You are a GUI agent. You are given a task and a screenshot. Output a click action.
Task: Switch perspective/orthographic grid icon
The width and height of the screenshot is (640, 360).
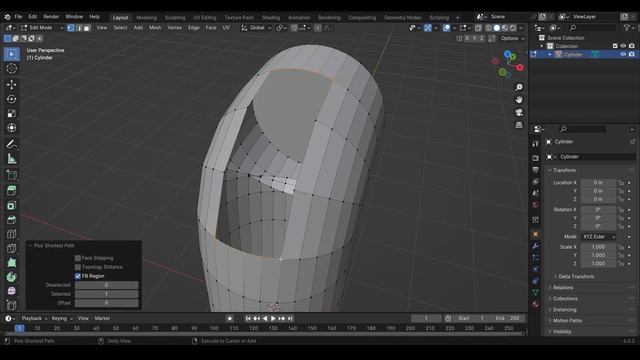[x=519, y=125]
